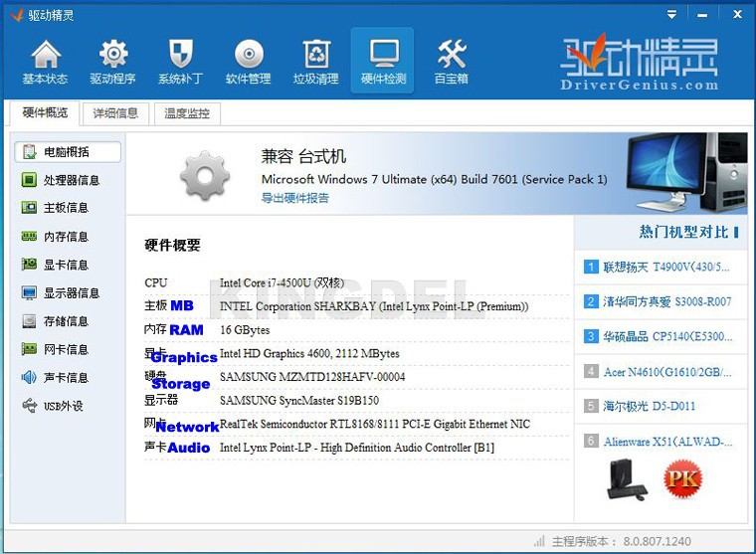Select 硬件检测 monitor icon
756x554 pixels.
383,61
